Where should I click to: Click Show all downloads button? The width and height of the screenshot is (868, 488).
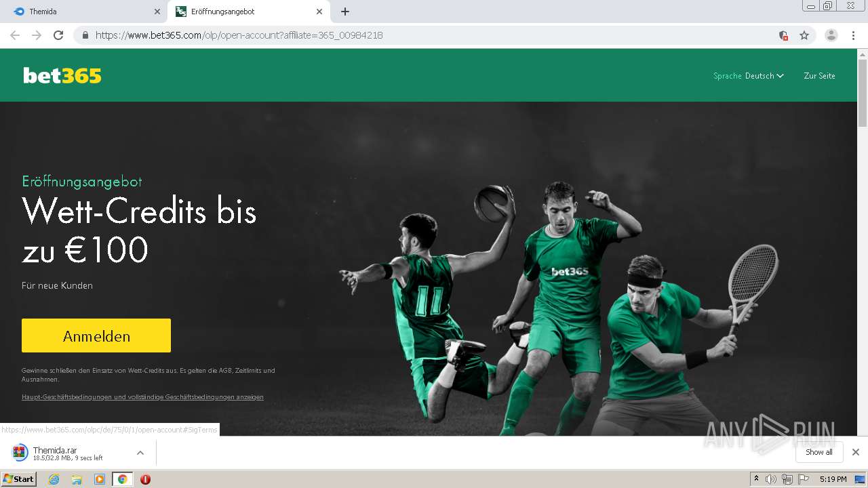point(818,452)
